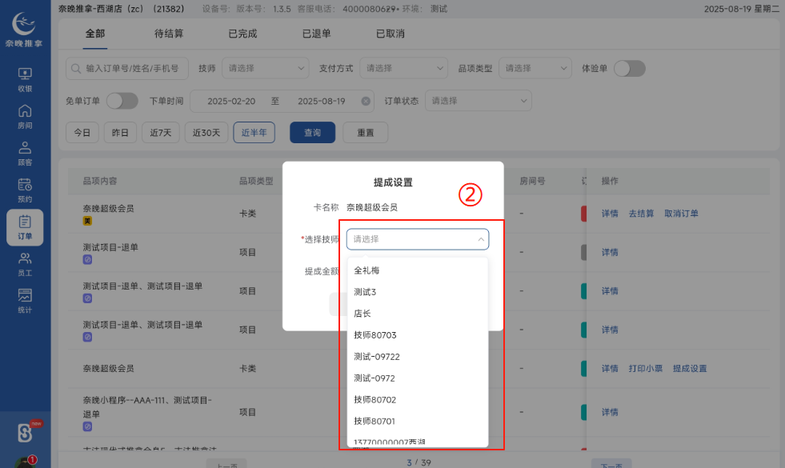Switch to the 已完成 tab
785x468 pixels.
[x=242, y=34]
